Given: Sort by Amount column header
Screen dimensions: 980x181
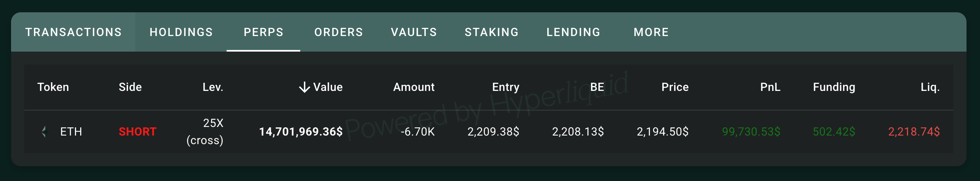Looking at the screenshot, I should (x=414, y=87).
